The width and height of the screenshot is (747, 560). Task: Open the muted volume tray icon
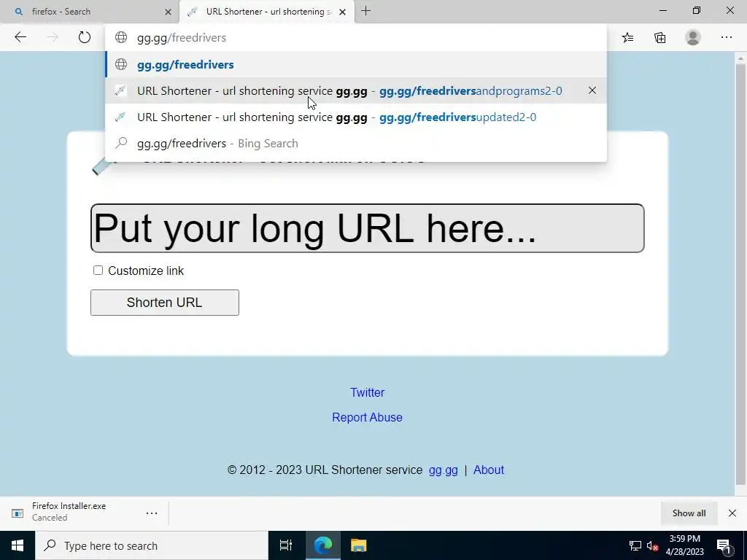click(x=652, y=545)
